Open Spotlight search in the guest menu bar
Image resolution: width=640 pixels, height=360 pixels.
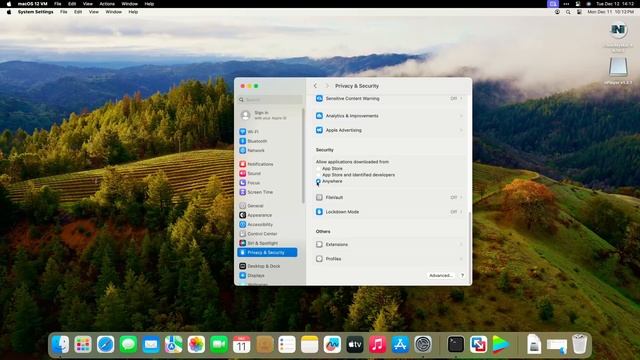568,12
